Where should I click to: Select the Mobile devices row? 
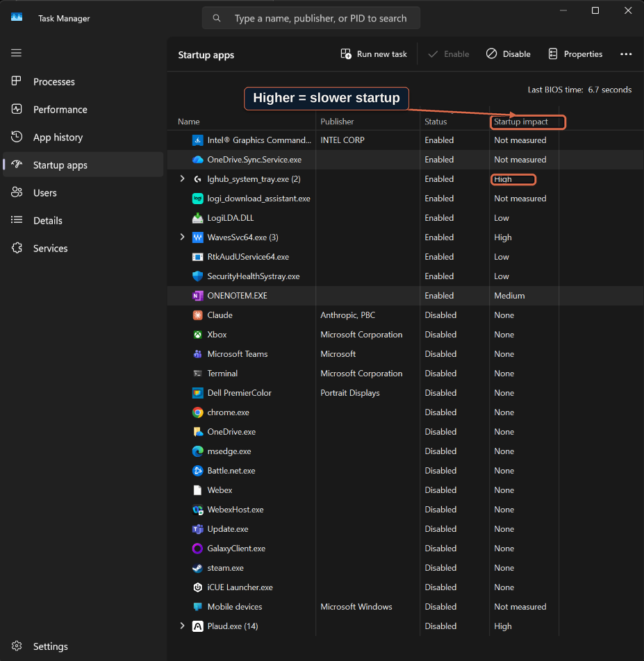click(405, 607)
